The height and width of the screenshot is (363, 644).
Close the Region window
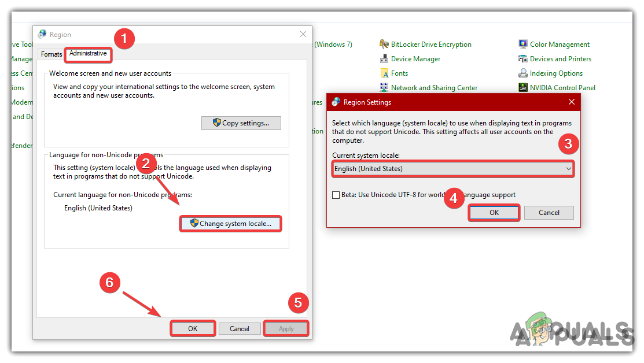[x=303, y=35]
